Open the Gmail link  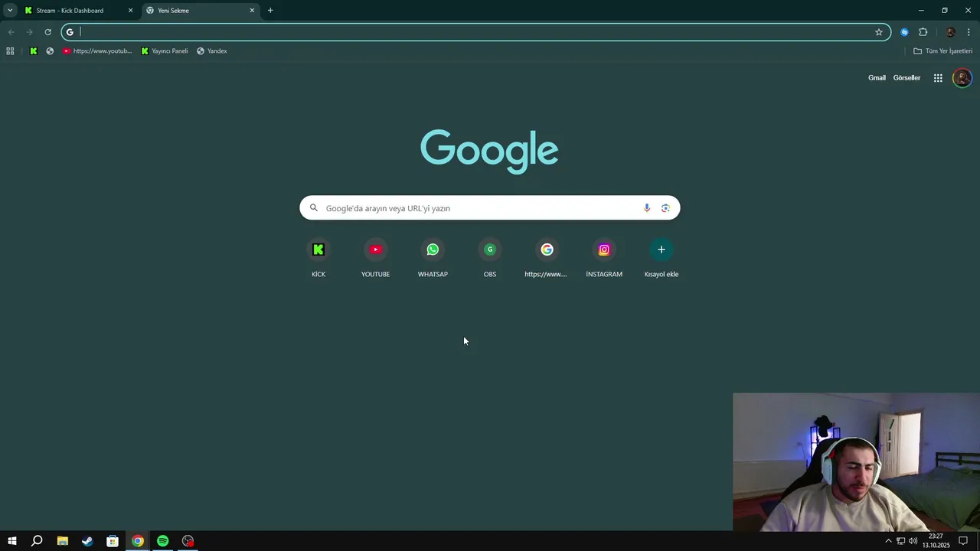(x=877, y=78)
